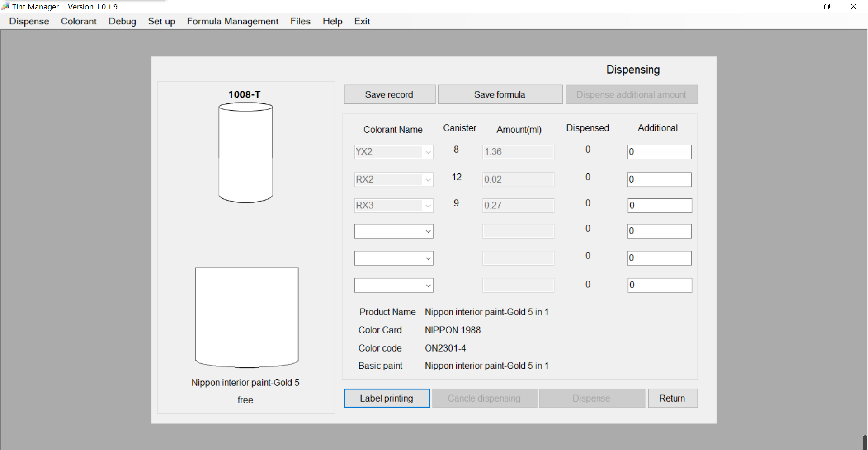
Task: Click the Save formula button
Action: click(500, 94)
